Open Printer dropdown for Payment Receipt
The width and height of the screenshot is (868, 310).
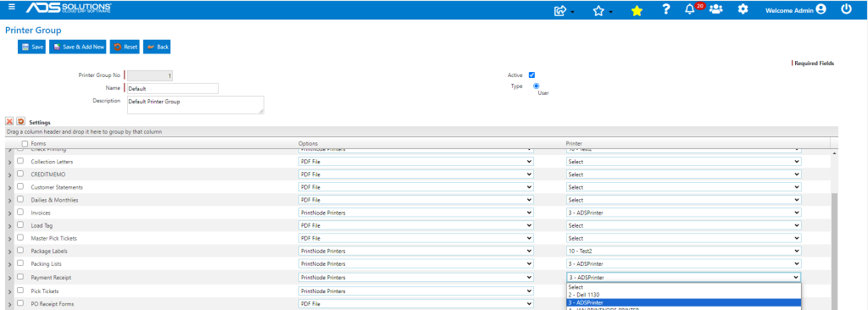pos(684,277)
